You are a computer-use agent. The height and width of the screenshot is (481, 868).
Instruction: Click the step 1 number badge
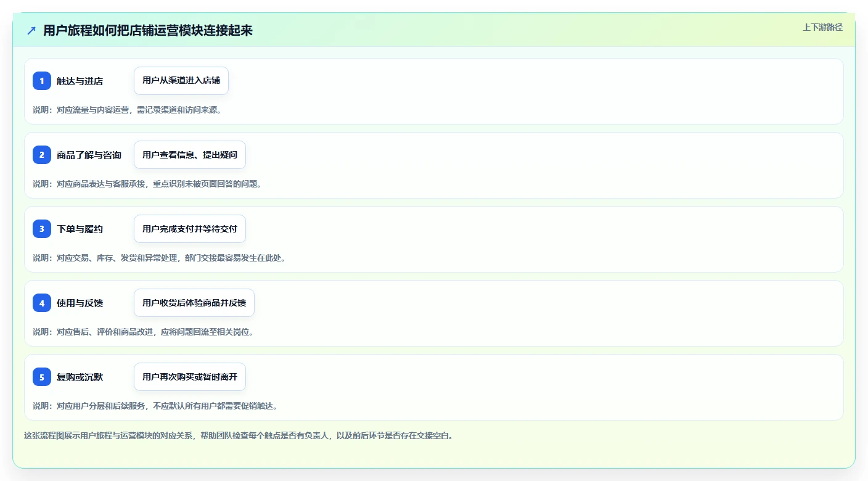tap(42, 81)
